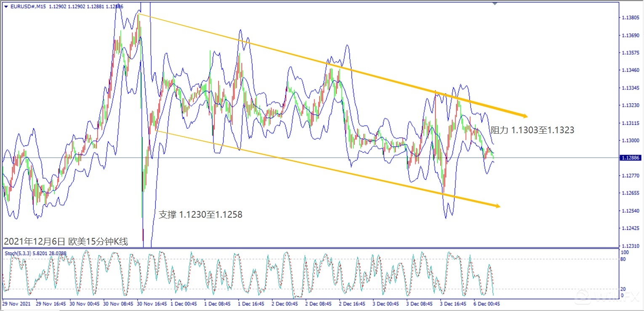Click the 30 Nov 16:45 time label
The image size is (644, 311).
pyautogui.click(x=152, y=303)
